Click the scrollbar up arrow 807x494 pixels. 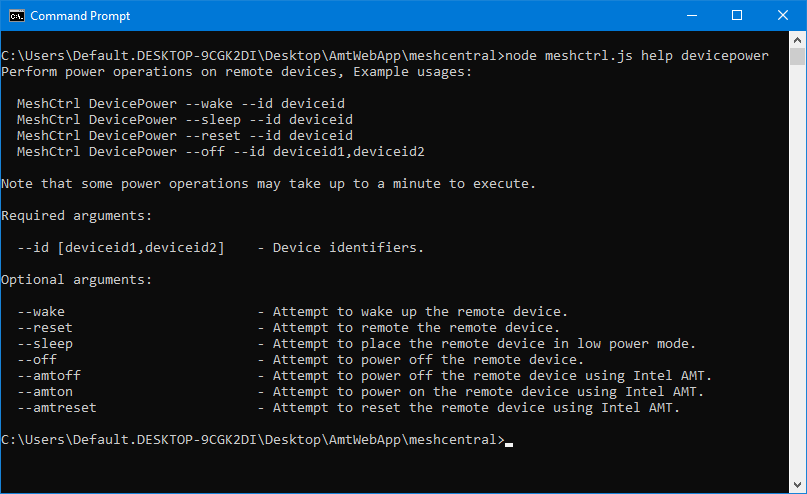pos(798,41)
